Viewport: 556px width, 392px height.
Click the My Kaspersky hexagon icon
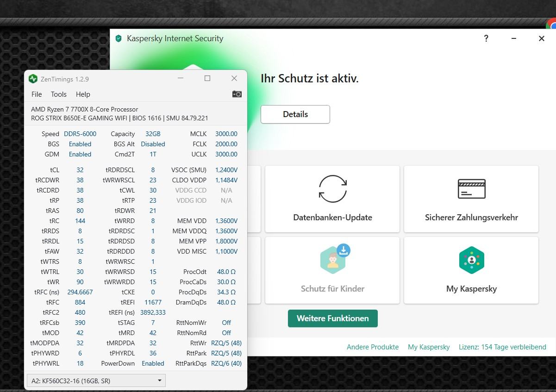[x=471, y=260]
